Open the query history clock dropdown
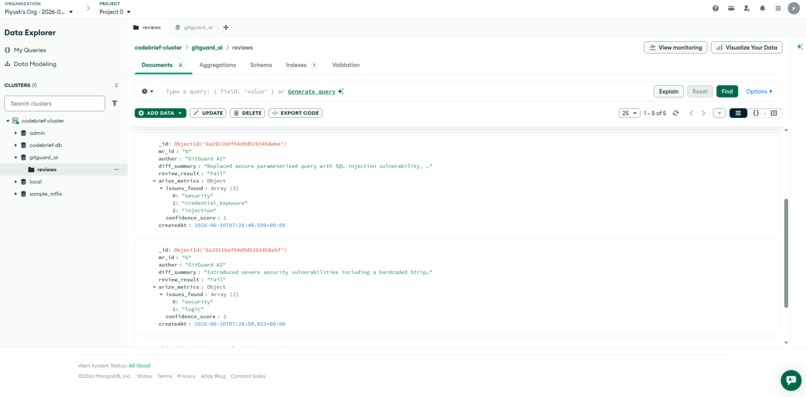This screenshot has height=397, width=806. tap(148, 92)
